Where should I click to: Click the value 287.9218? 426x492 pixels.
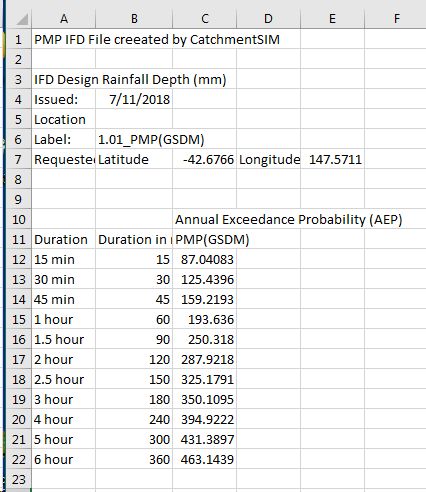[205, 359]
